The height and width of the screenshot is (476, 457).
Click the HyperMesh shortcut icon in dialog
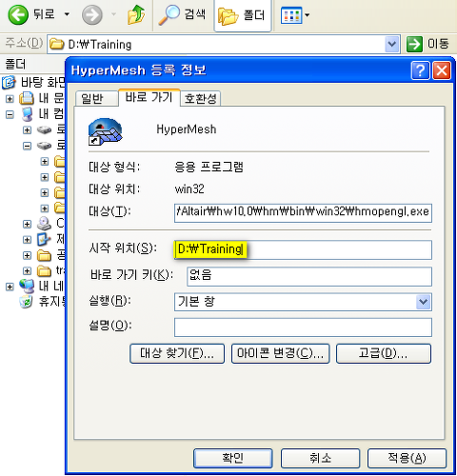[105, 131]
